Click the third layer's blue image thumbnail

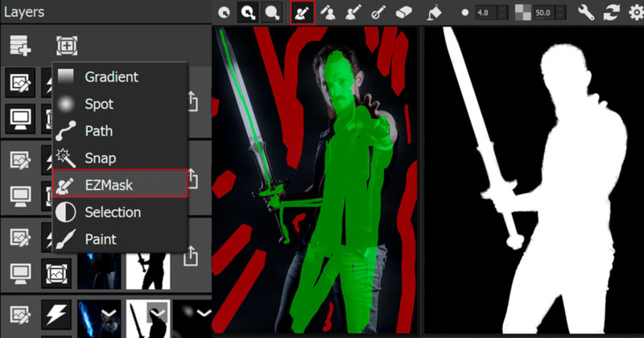coord(99,271)
